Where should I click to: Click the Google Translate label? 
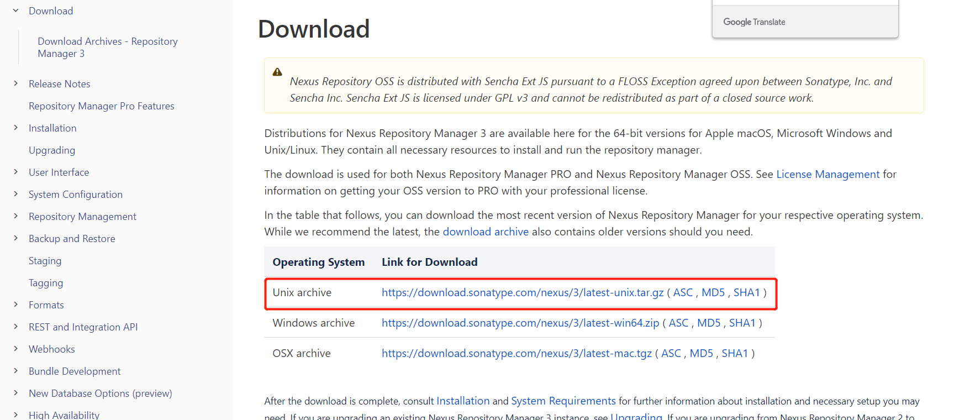point(754,22)
